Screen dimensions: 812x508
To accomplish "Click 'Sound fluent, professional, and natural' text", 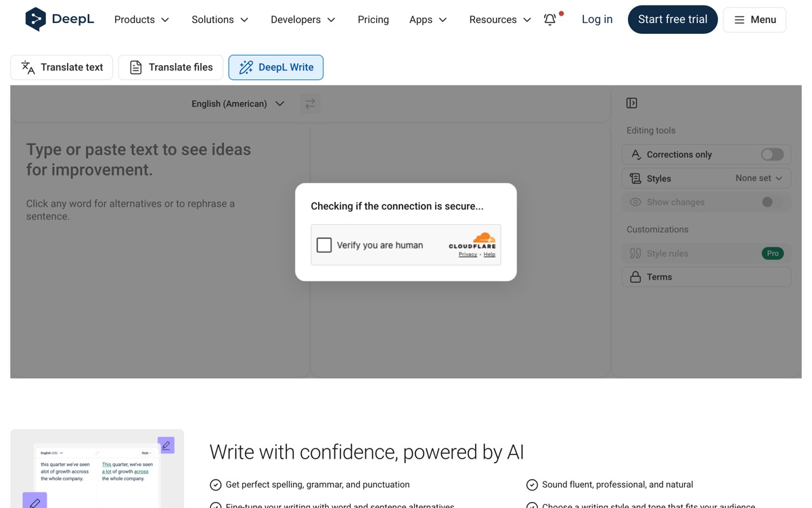I will 617,484.
